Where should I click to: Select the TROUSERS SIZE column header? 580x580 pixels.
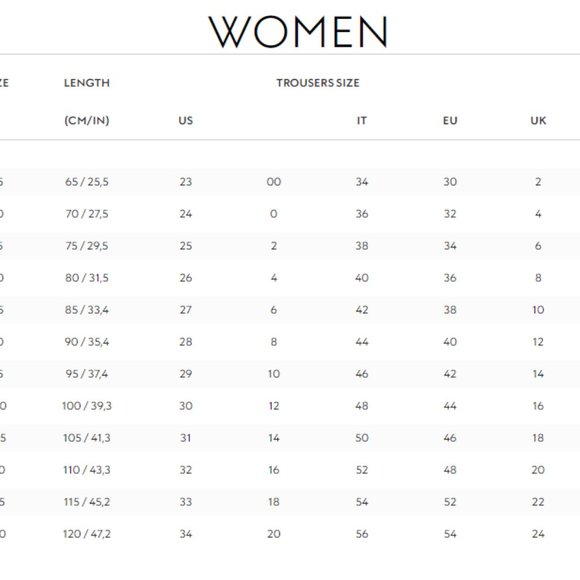(x=318, y=83)
